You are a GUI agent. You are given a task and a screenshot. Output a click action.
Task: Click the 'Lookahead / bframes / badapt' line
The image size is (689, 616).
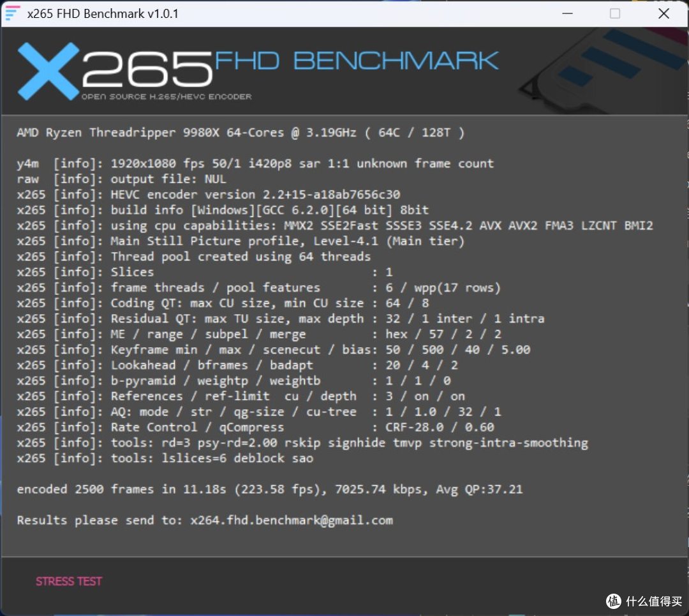(x=237, y=365)
